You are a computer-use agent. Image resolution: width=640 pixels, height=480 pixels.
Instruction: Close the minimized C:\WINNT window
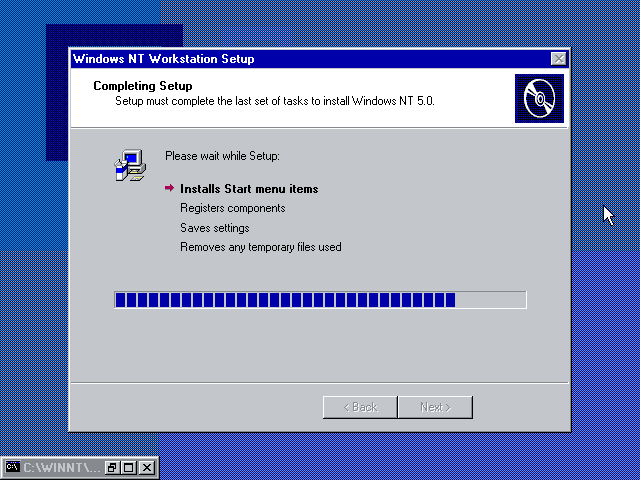point(147,467)
